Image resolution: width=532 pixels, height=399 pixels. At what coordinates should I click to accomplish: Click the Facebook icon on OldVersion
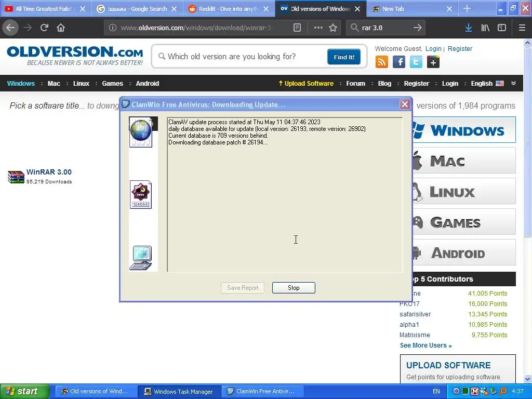pyautogui.click(x=399, y=62)
